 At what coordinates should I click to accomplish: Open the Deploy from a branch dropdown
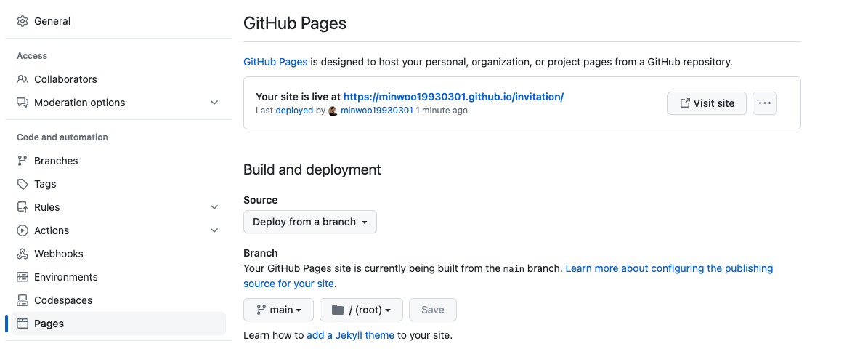click(x=310, y=222)
